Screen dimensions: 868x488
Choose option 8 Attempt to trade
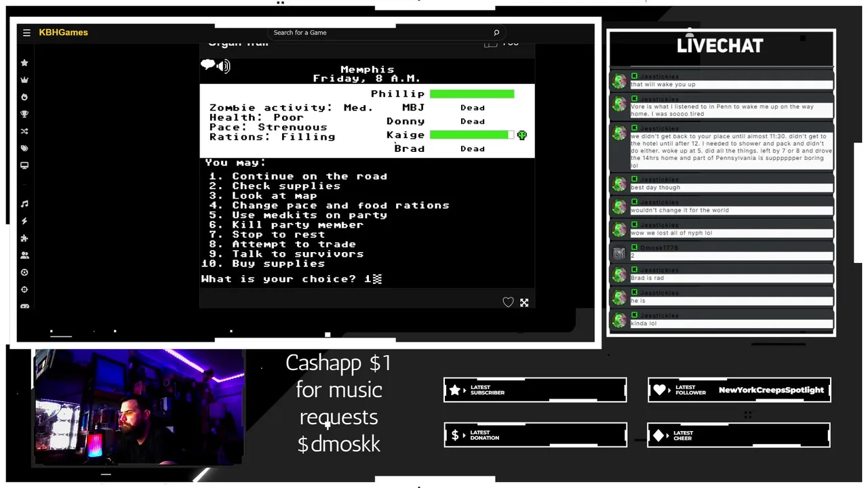tap(283, 244)
